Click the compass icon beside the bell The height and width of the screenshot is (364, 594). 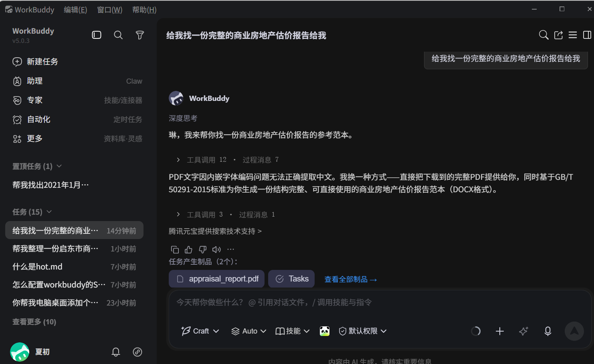click(x=137, y=352)
